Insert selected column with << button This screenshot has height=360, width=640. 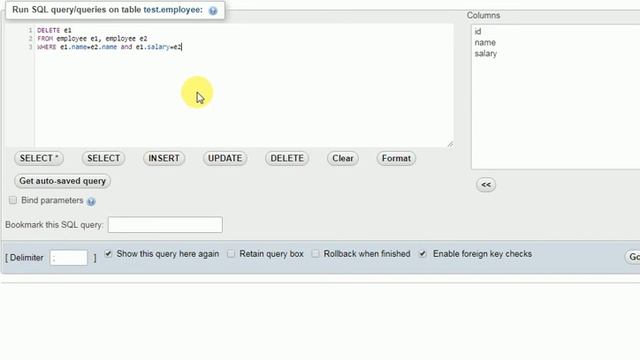pyautogui.click(x=486, y=184)
